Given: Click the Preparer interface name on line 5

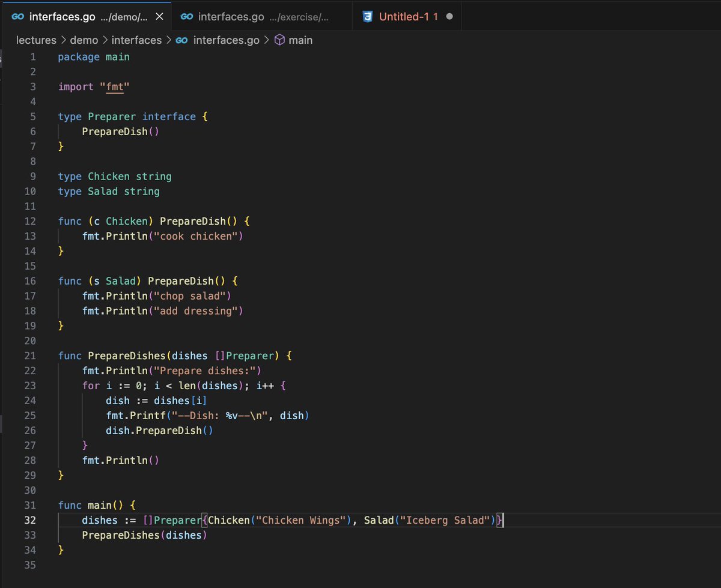Looking at the screenshot, I should 112,117.
